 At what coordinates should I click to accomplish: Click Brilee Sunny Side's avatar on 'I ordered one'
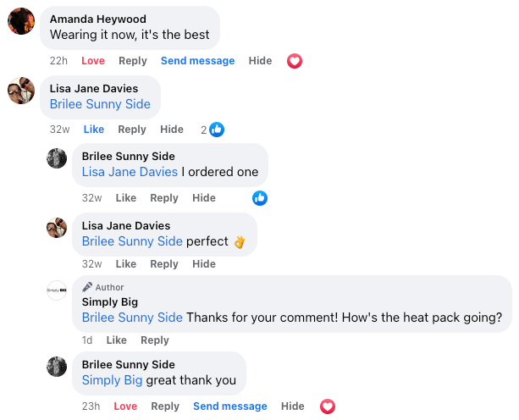(57, 158)
